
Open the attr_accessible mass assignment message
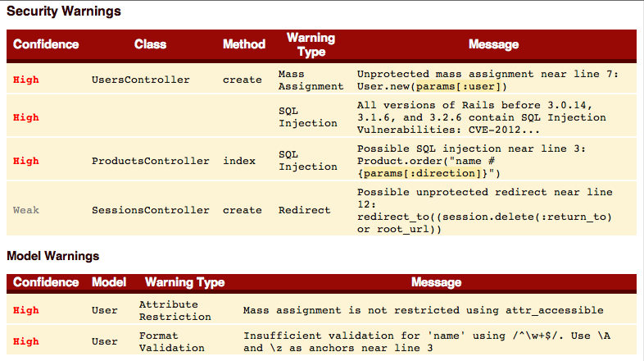[423, 310]
